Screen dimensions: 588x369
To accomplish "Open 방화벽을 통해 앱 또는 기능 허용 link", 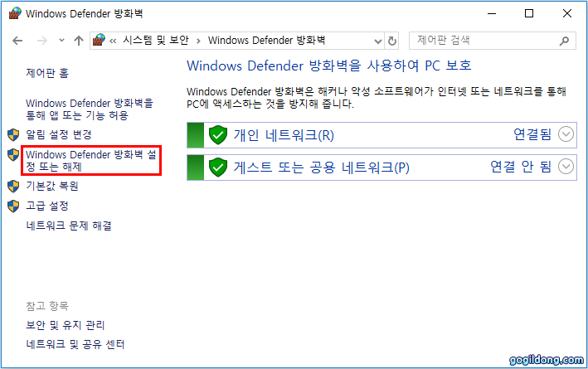I will point(90,109).
